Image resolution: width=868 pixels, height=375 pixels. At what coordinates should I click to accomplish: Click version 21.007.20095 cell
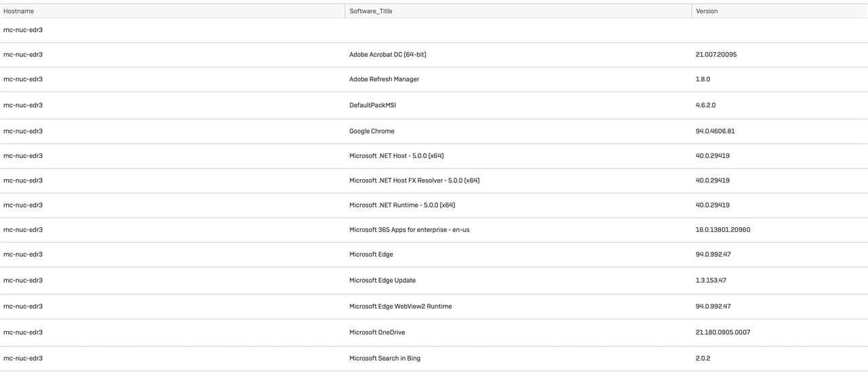tap(716, 55)
